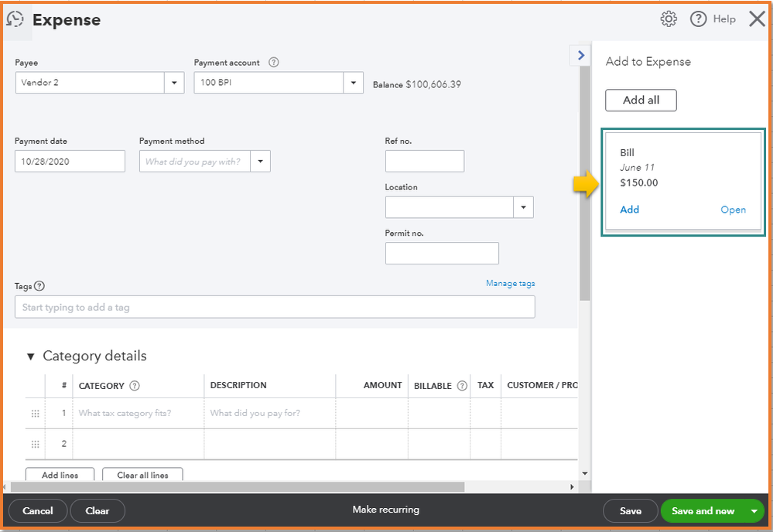Expand the Payment account dropdown

click(x=353, y=83)
